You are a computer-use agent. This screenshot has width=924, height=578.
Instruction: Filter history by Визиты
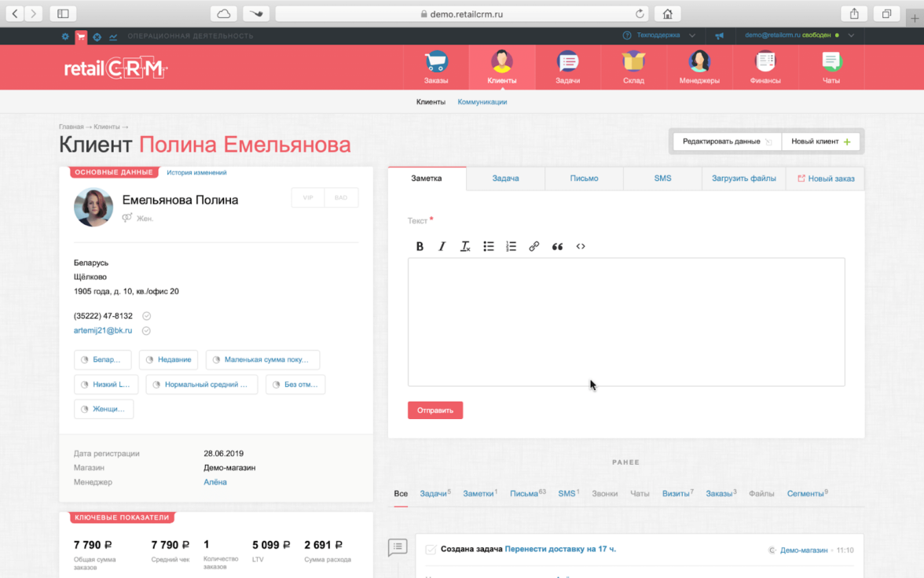pyautogui.click(x=677, y=494)
